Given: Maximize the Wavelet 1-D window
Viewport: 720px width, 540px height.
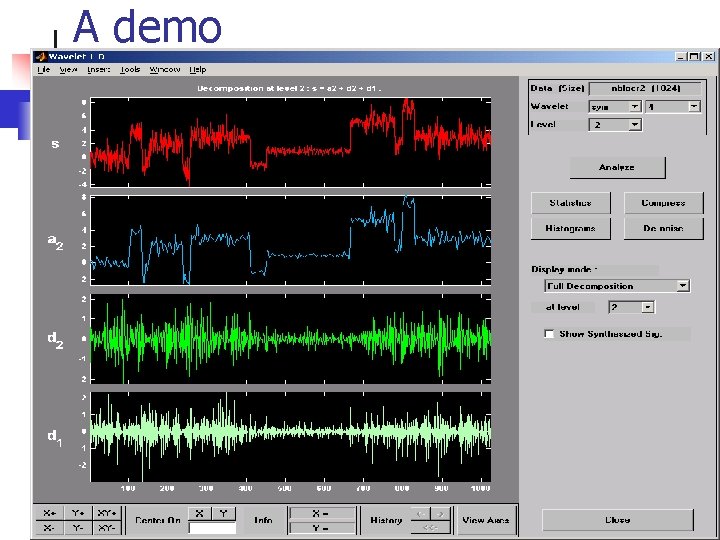Looking at the screenshot, I should tap(695, 56).
